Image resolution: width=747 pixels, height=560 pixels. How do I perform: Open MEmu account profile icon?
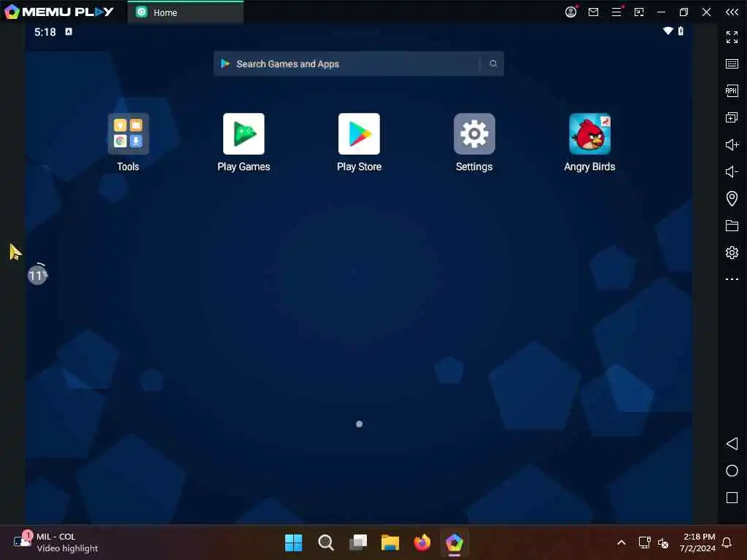tap(570, 12)
